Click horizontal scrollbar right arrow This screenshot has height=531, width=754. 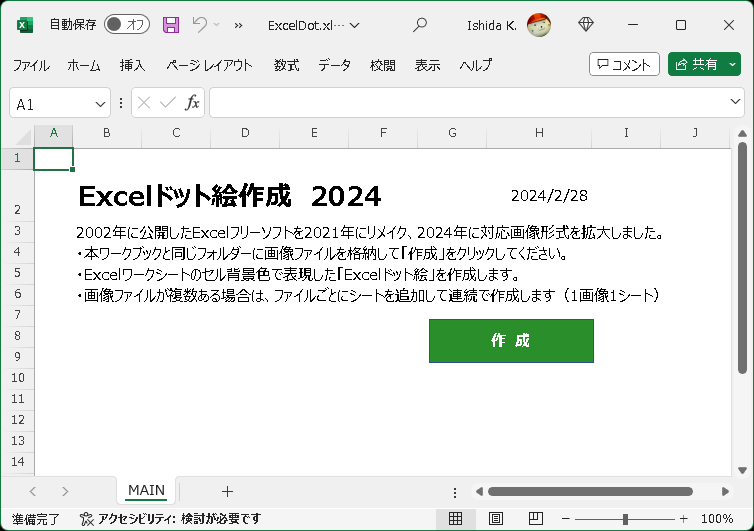(725, 492)
